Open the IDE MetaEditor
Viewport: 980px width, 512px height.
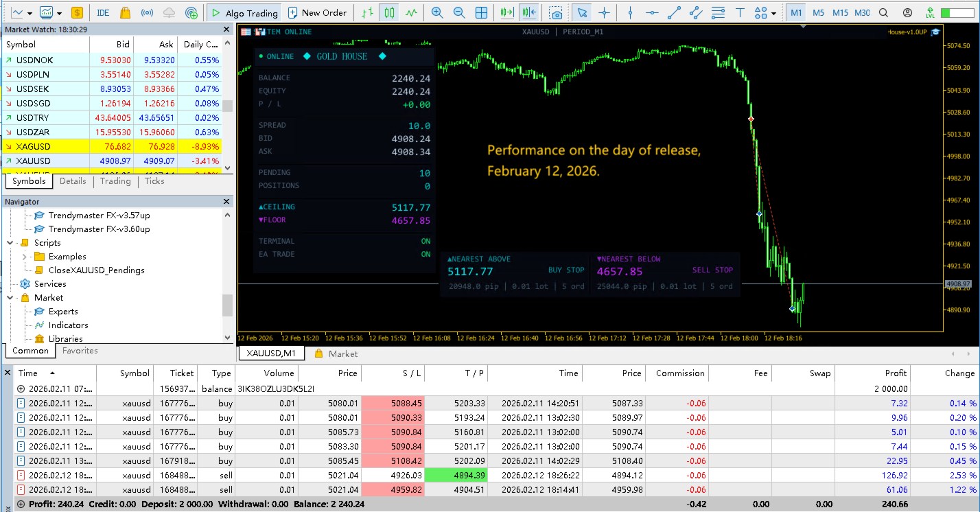103,12
